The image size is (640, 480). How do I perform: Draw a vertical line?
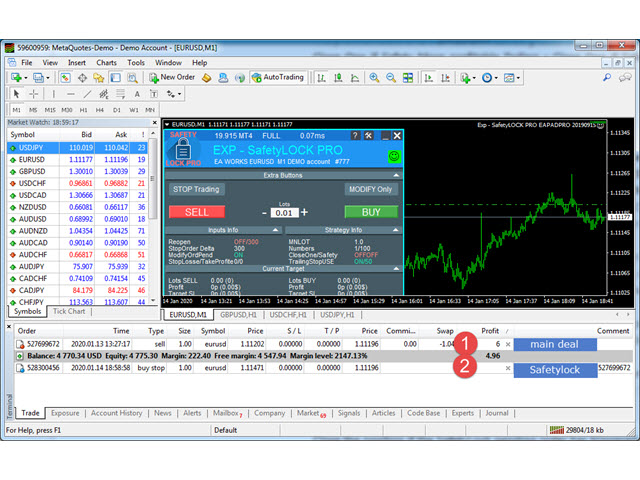pos(53,94)
